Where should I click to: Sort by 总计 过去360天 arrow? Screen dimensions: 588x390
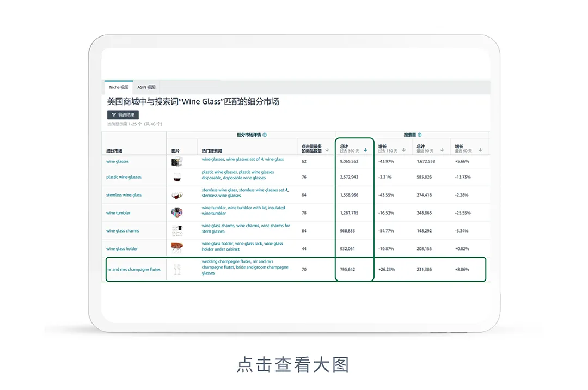click(x=366, y=150)
